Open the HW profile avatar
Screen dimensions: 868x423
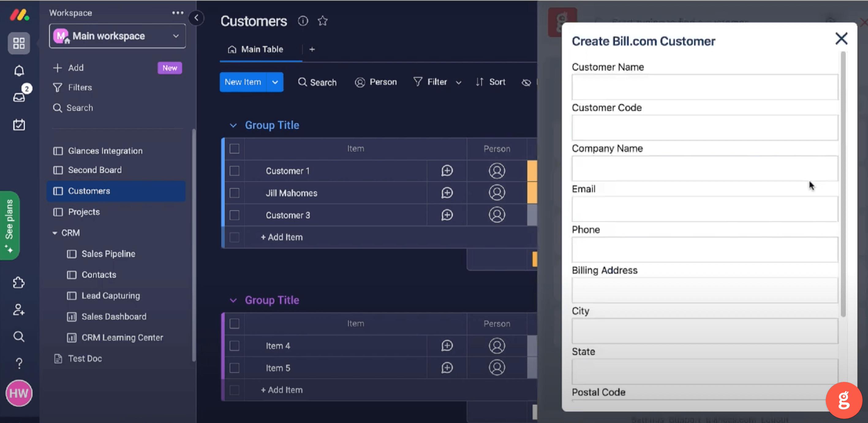click(x=19, y=393)
